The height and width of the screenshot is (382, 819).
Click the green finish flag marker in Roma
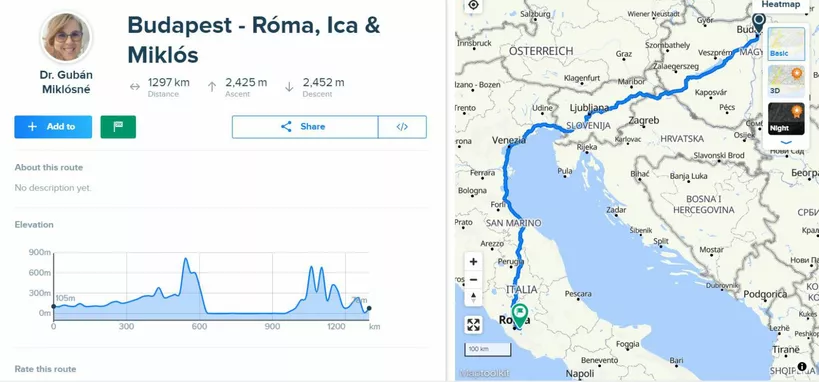tap(519, 316)
